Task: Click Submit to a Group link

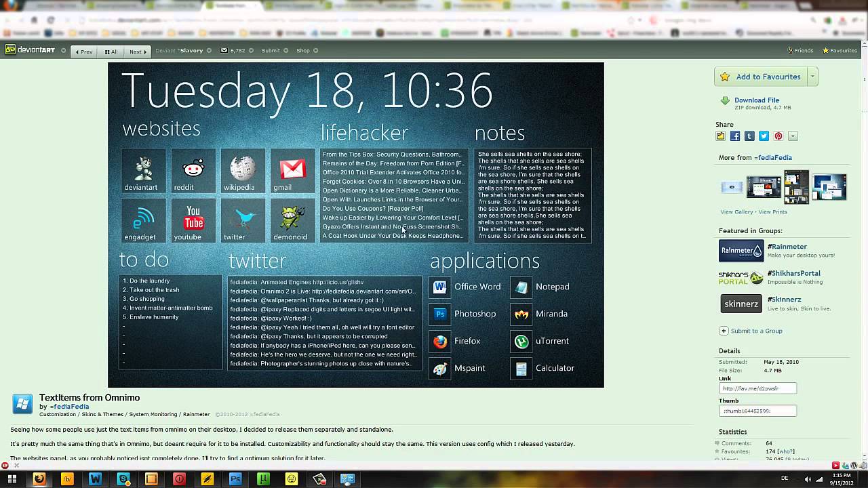Action: click(756, 331)
